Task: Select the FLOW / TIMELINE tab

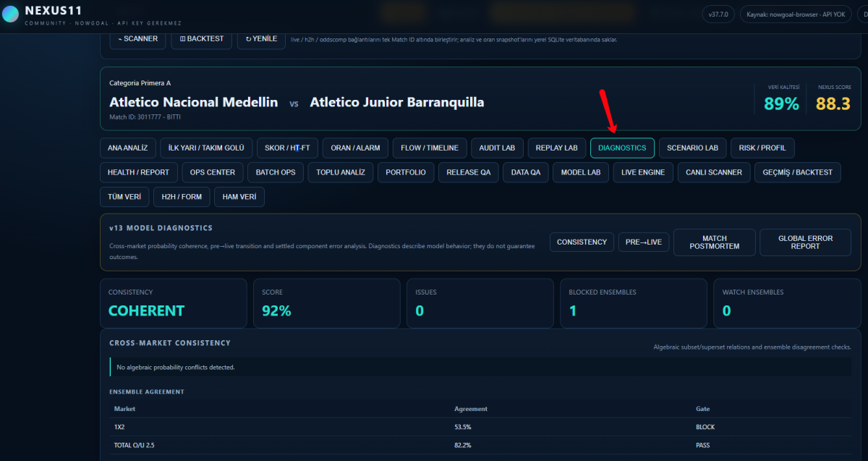Action: 430,148
